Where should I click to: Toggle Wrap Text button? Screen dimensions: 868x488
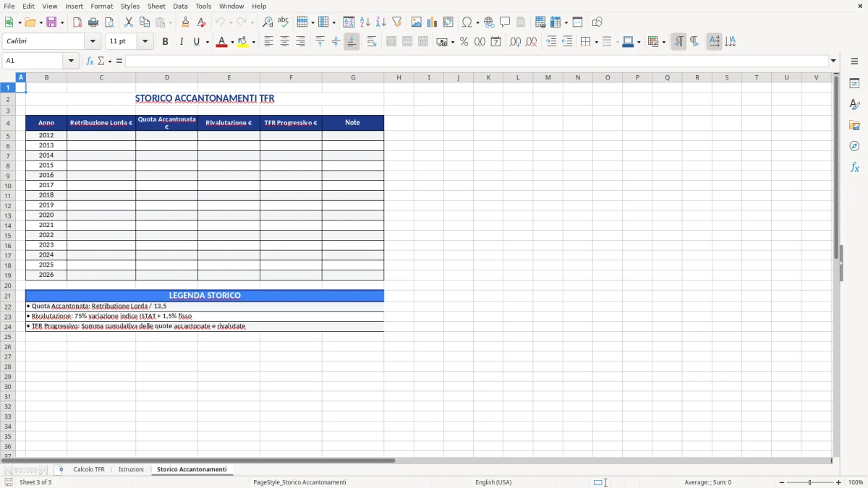click(372, 42)
